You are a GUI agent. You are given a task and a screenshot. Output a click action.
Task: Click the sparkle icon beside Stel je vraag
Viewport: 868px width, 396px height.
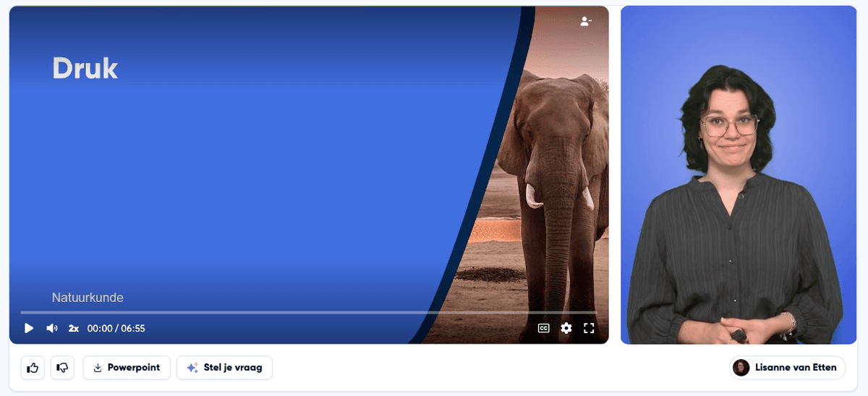(x=192, y=368)
